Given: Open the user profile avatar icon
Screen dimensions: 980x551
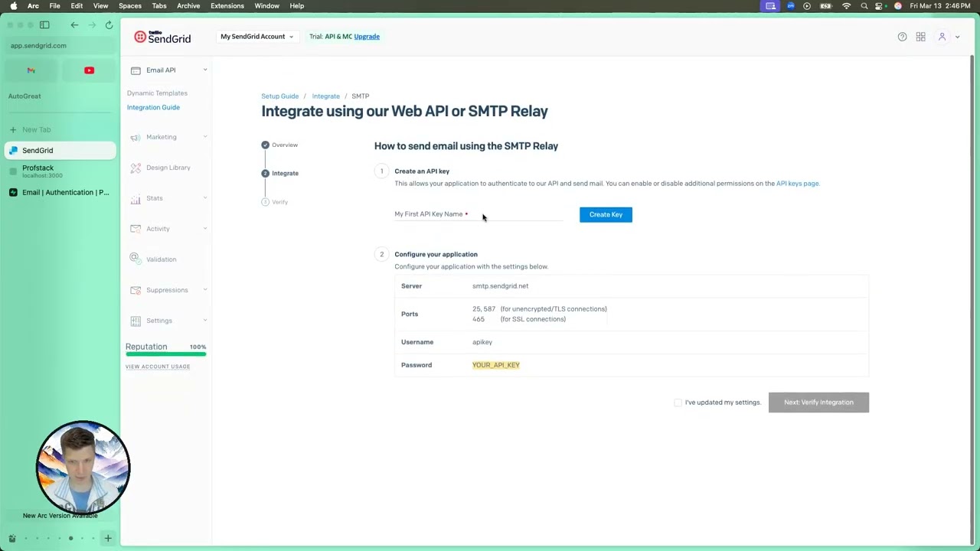Looking at the screenshot, I should tap(942, 37).
